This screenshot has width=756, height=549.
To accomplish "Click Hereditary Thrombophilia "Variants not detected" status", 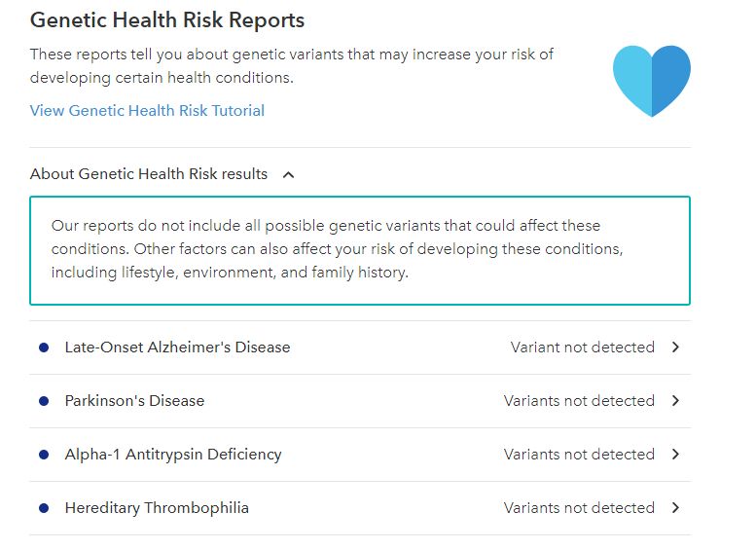I will pos(579,508).
